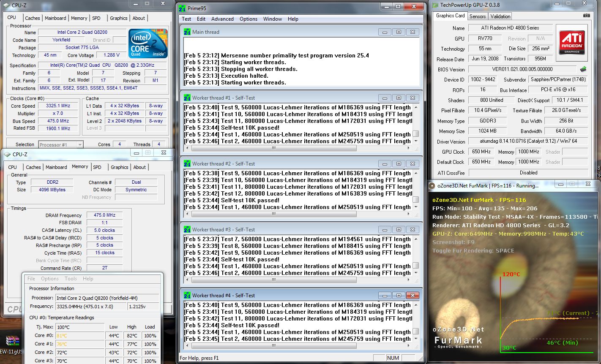Click the FurMark GPU-Z core and temperature line
The height and width of the screenshot is (364, 601).
(508, 234)
